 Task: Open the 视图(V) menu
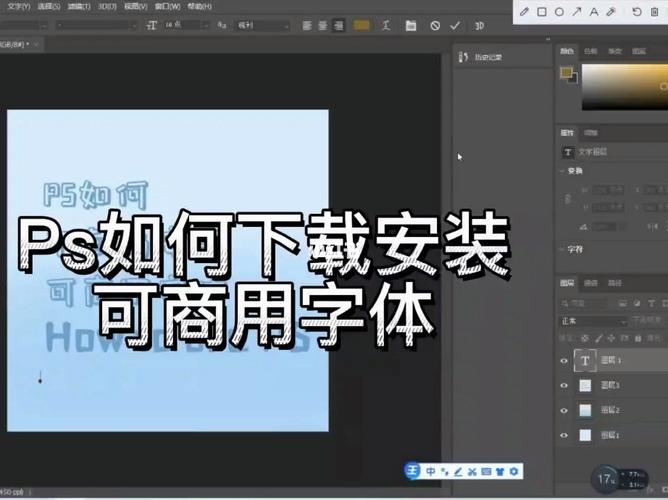pyautogui.click(x=135, y=6)
